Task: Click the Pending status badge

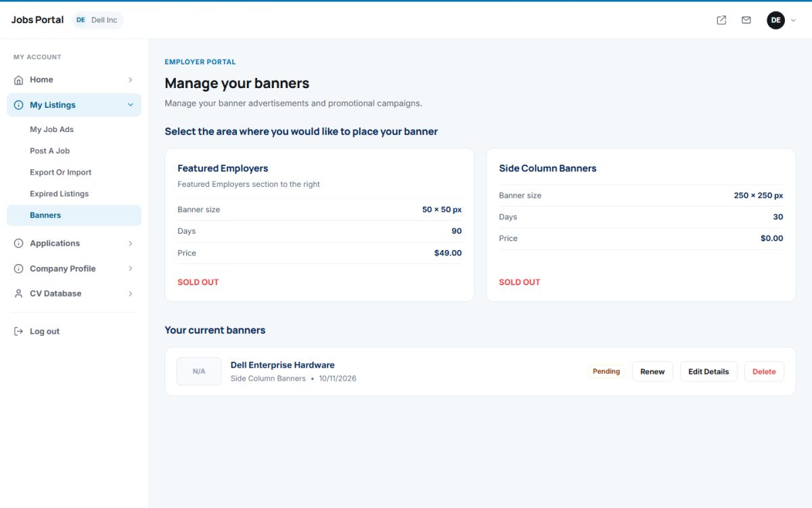Action: point(606,371)
